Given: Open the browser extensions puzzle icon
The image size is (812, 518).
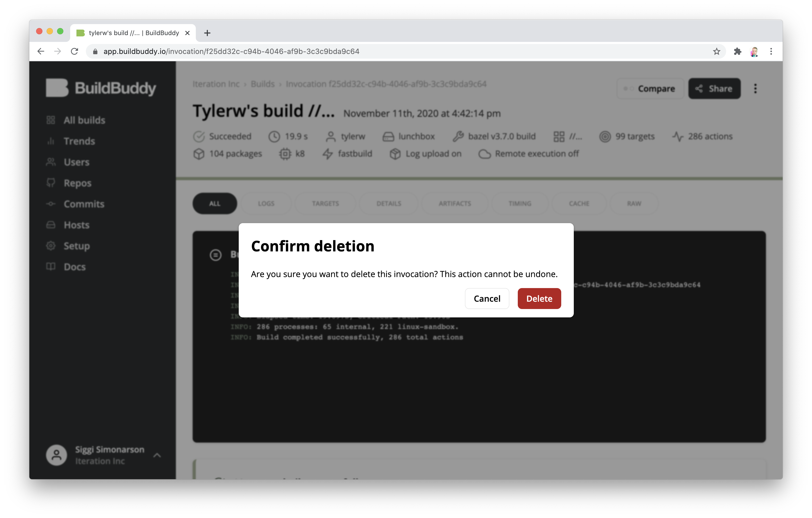Looking at the screenshot, I should pos(737,51).
